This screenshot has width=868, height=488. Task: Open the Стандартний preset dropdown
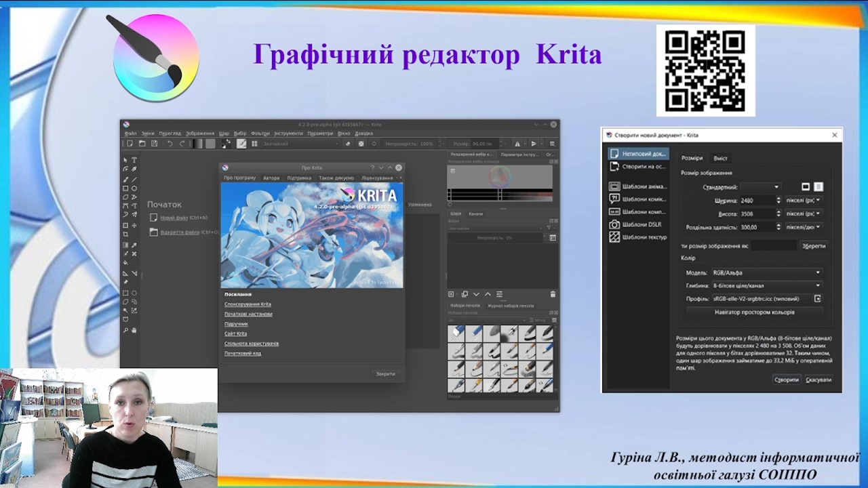click(761, 186)
